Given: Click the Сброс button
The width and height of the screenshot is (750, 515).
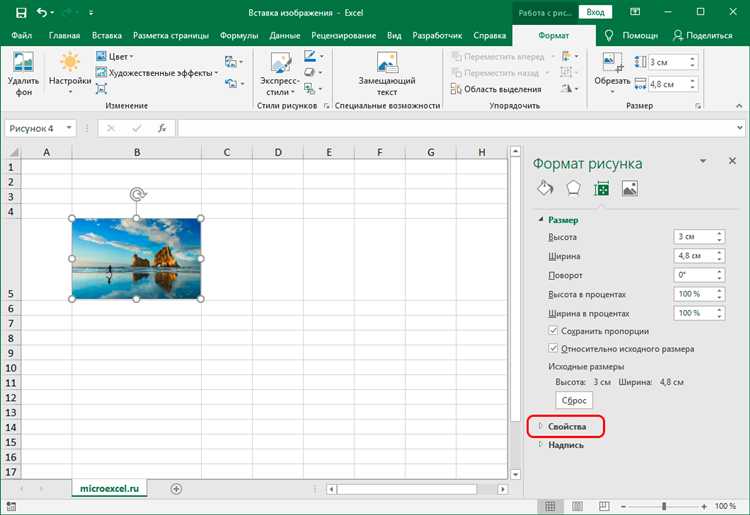Looking at the screenshot, I should pos(574,400).
